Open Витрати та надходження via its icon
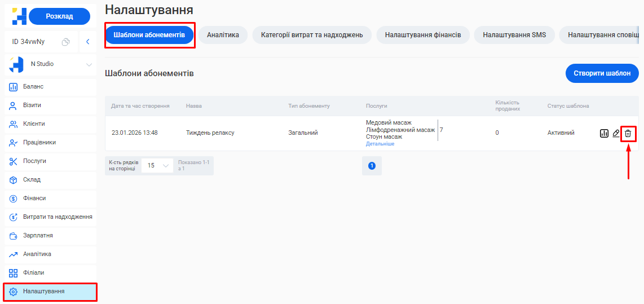 pyautogui.click(x=13, y=217)
